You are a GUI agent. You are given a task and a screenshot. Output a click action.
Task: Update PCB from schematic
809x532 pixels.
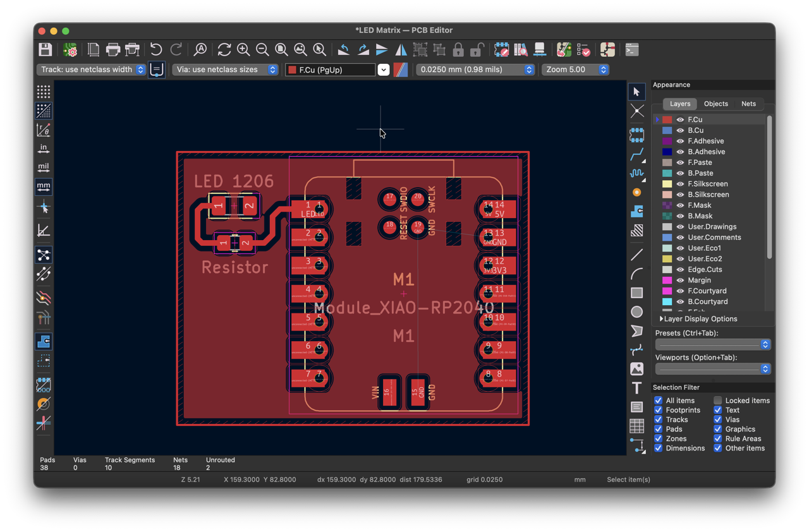pos(564,49)
